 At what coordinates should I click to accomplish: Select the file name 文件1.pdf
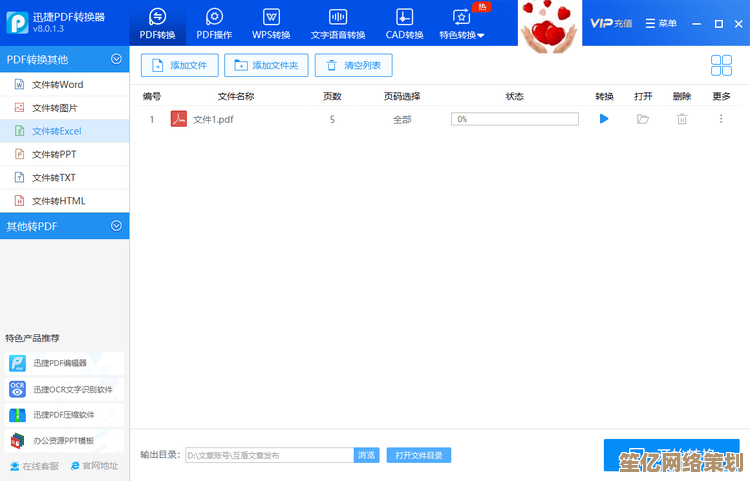213,120
